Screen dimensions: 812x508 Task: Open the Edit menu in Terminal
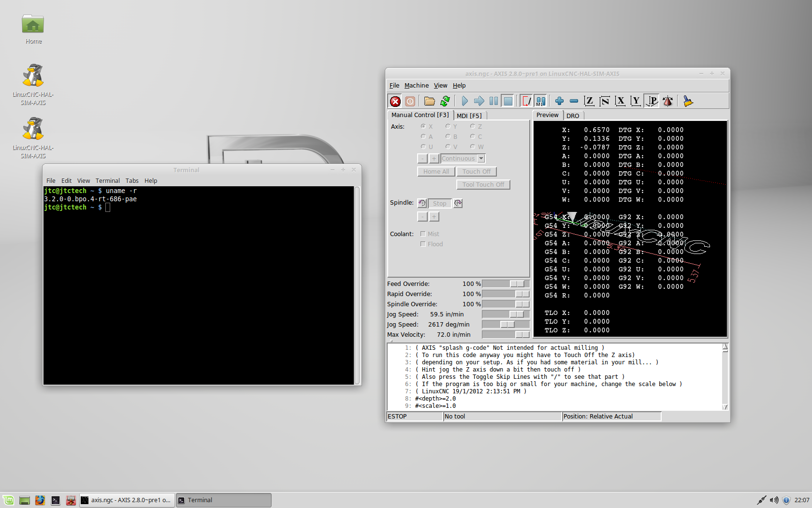click(66, 181)
